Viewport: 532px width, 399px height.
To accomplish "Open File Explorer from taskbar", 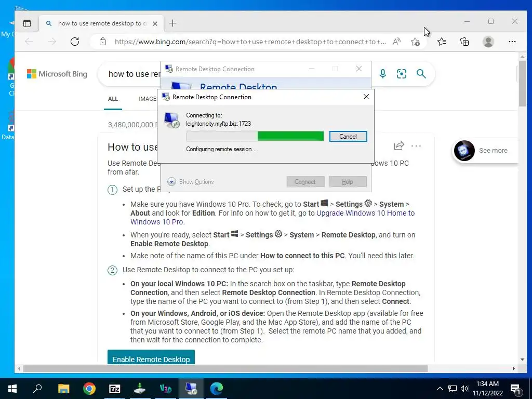I will point(63,389).
